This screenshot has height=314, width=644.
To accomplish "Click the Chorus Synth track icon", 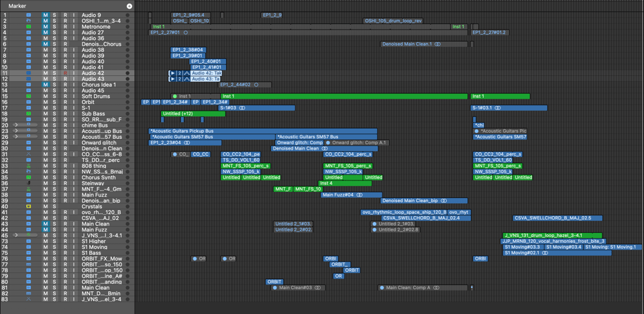I will coord(29,177).
